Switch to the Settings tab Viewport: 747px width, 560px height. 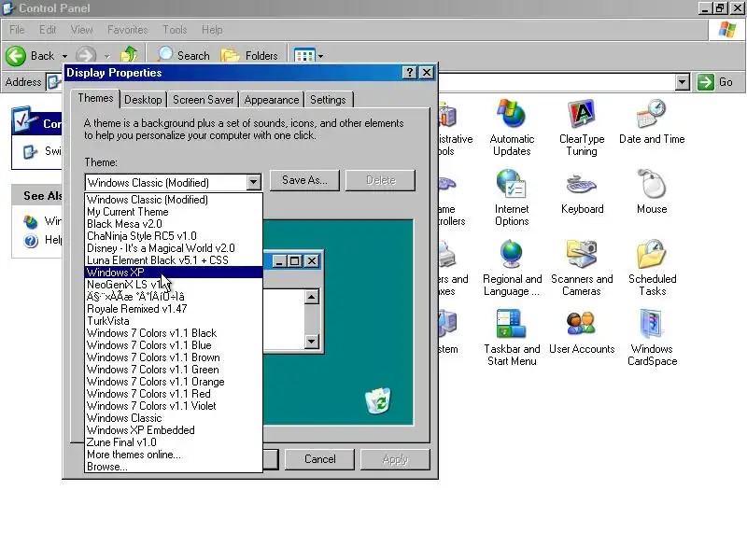pos(329,100)
